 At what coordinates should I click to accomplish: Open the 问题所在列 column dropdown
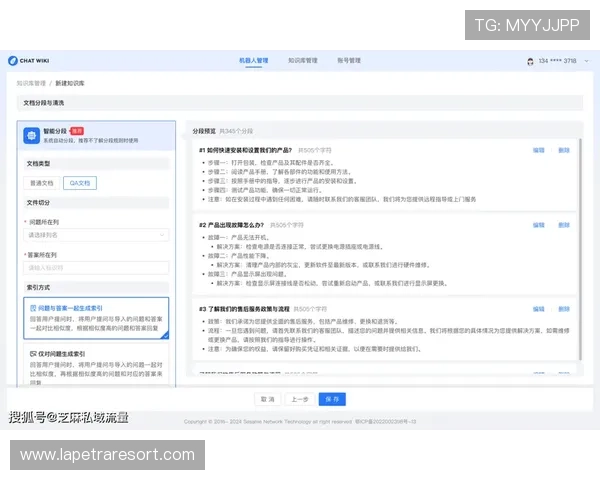96,235
